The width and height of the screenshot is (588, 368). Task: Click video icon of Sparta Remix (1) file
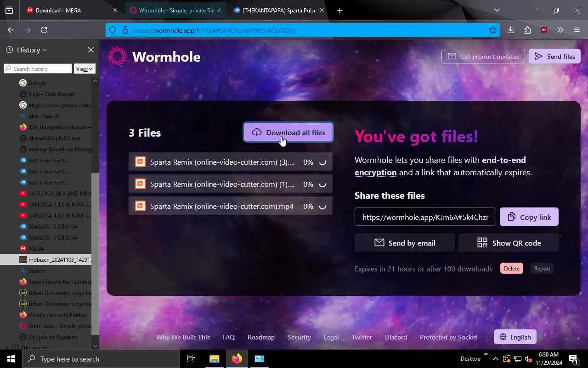pos(140,184)
